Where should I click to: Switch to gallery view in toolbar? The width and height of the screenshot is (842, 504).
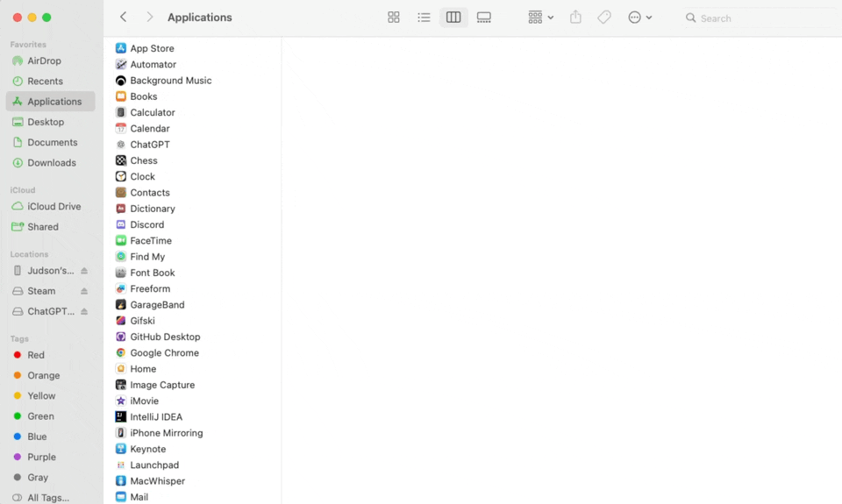484,18
